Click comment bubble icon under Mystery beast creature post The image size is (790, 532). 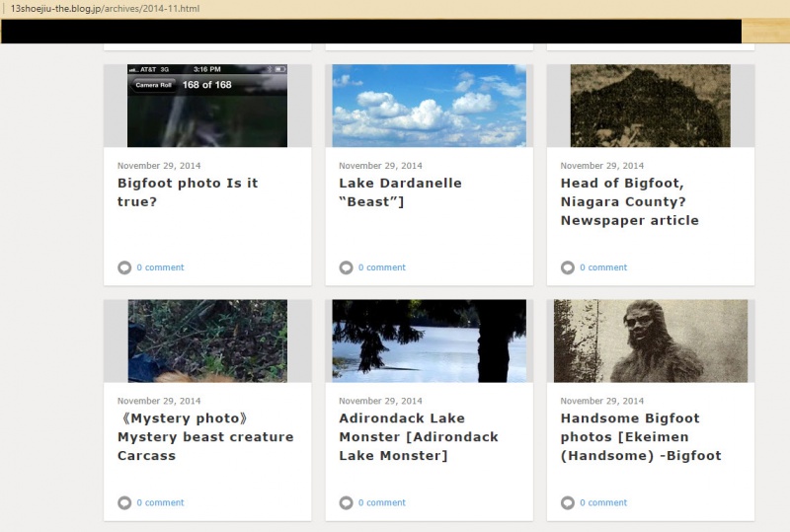(x=124, y=502)
